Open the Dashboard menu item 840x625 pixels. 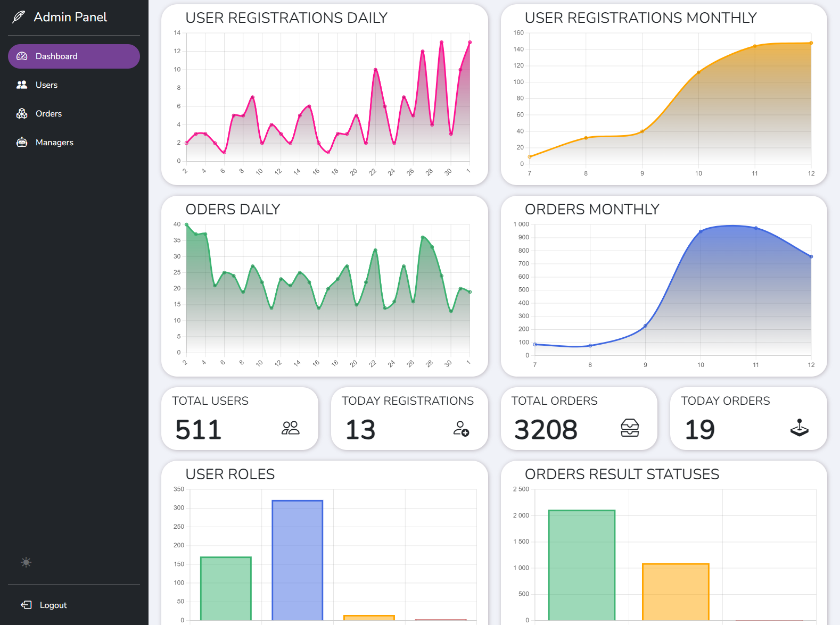click(74, 56)
